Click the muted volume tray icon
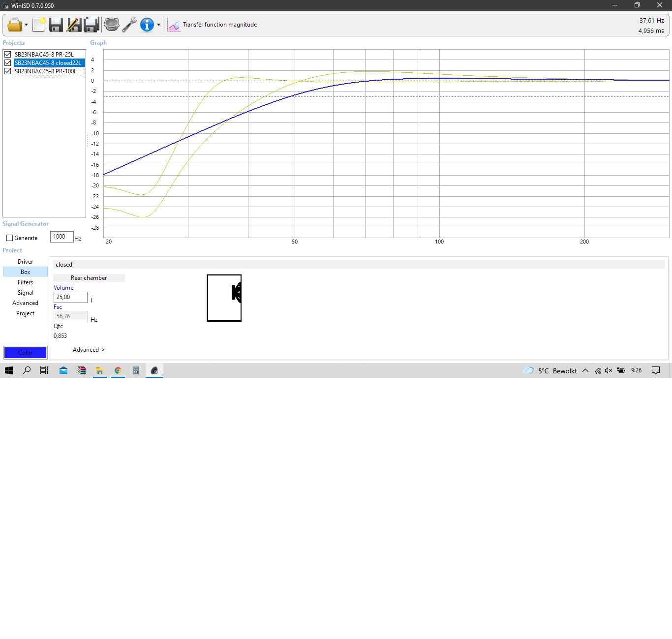This screenshot has width=672, height=639. coord(609,370)
